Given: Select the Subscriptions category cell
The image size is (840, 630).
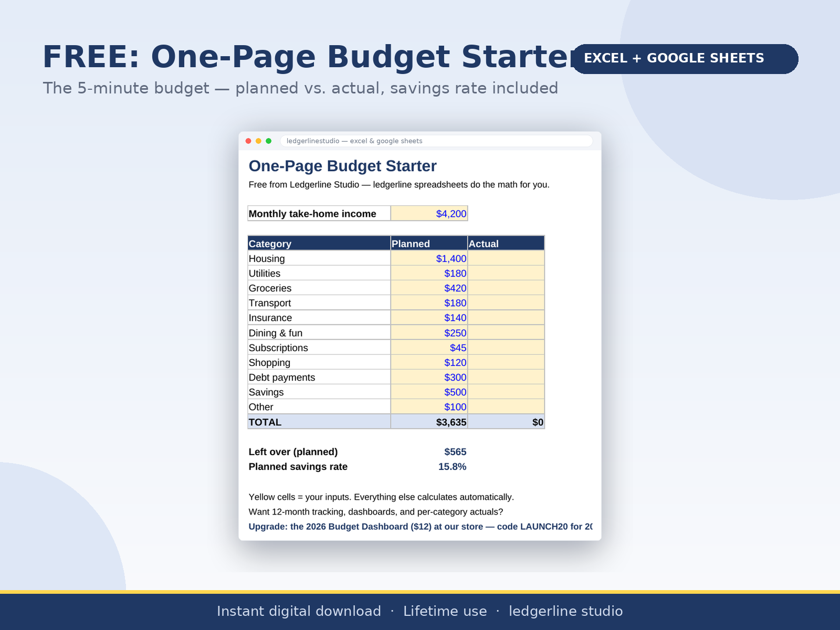Looking at the screenshot, I should pos(319,348).
